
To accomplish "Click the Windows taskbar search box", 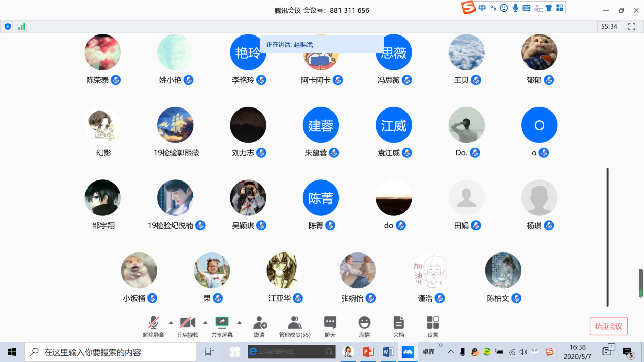I will click(x=111, y=352).
